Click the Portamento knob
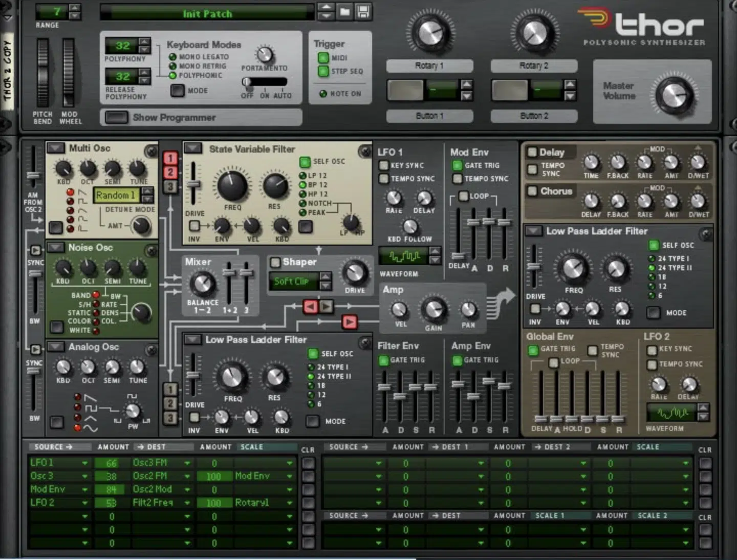Viewport: 737px width, 560px height. pyautogui.click(x=265, y=54)
